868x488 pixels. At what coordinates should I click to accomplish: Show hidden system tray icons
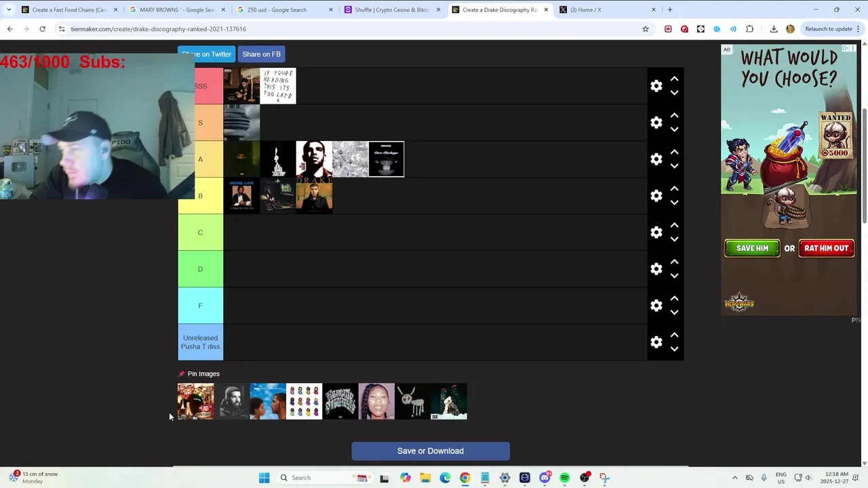click(734, 478)
